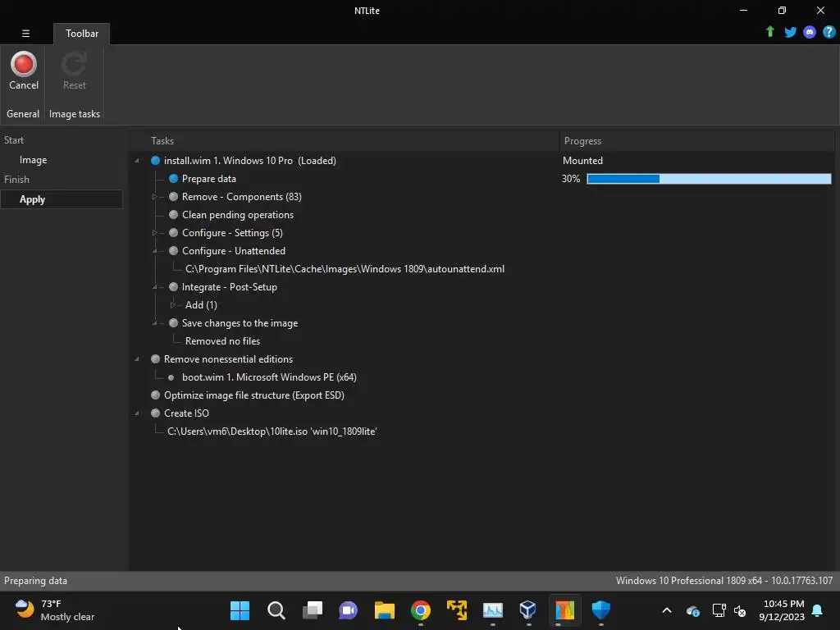840x630 pixels.
Task: Open the Discord link icon
Action: coord(810,32)
